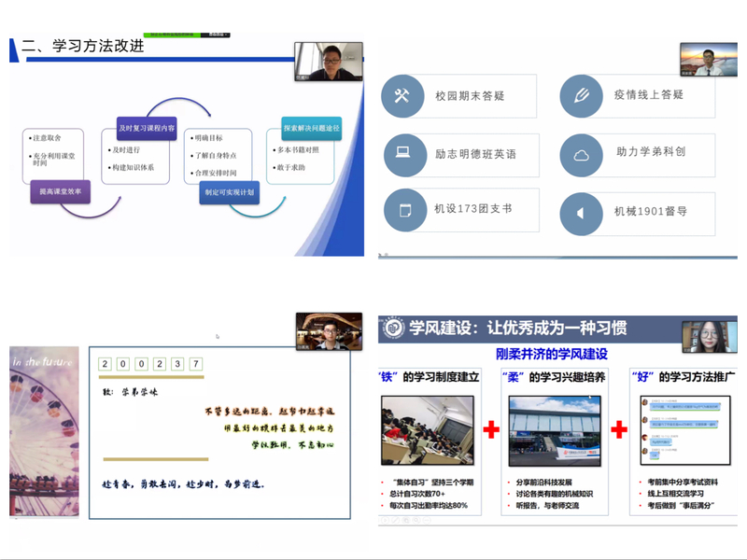
Task: Click the classroom self-study photo
Action: pyautogui.click(x=426, y=435)
